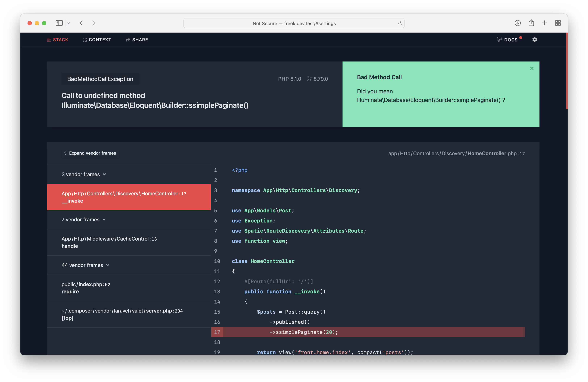Viewport: 588px width, 382px height.
Task: Click code line 10 class HomeController
Action: coord(263,261)
